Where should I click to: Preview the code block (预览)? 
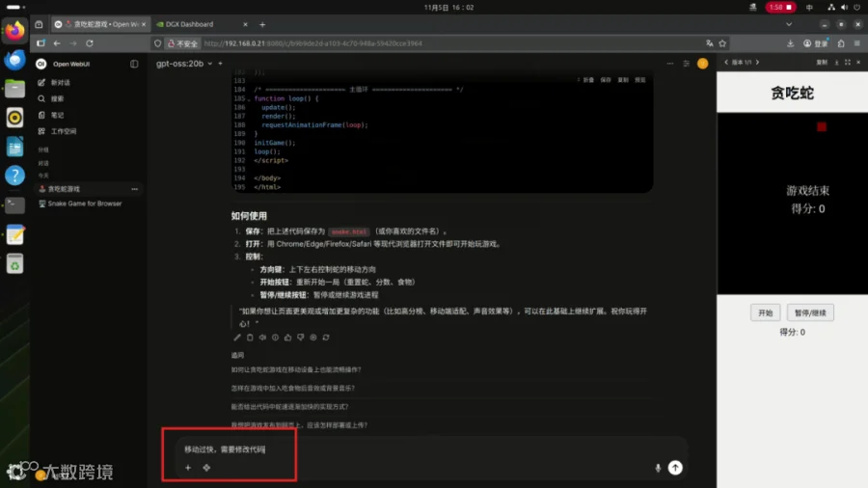pyautogui.click(x=640, y=80)
